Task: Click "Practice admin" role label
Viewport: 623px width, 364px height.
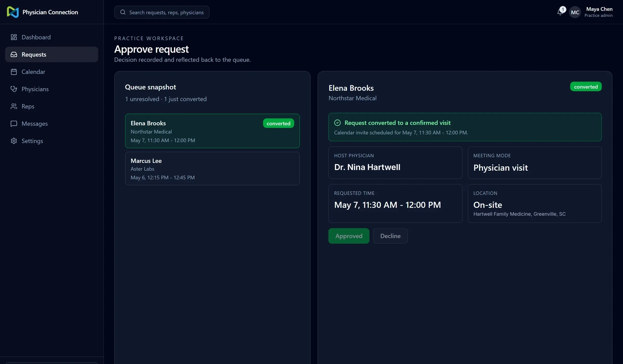Action: click(598, 15)
